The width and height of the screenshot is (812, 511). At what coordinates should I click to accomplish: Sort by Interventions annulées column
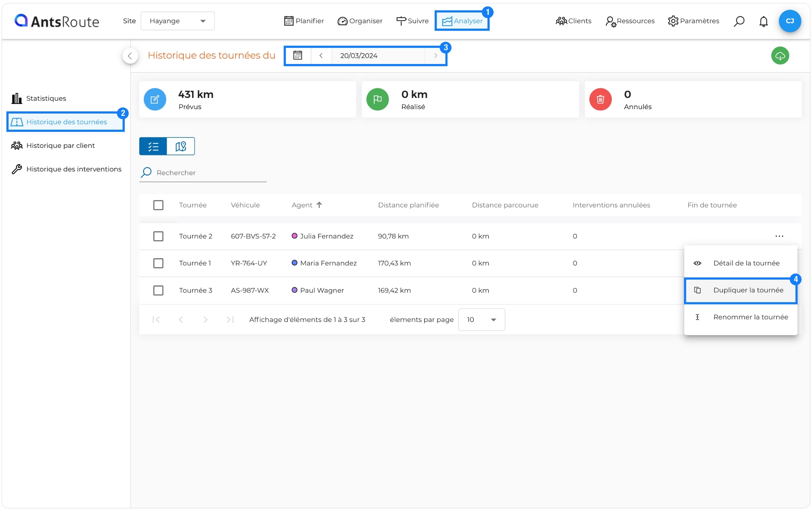coord(611,205)
